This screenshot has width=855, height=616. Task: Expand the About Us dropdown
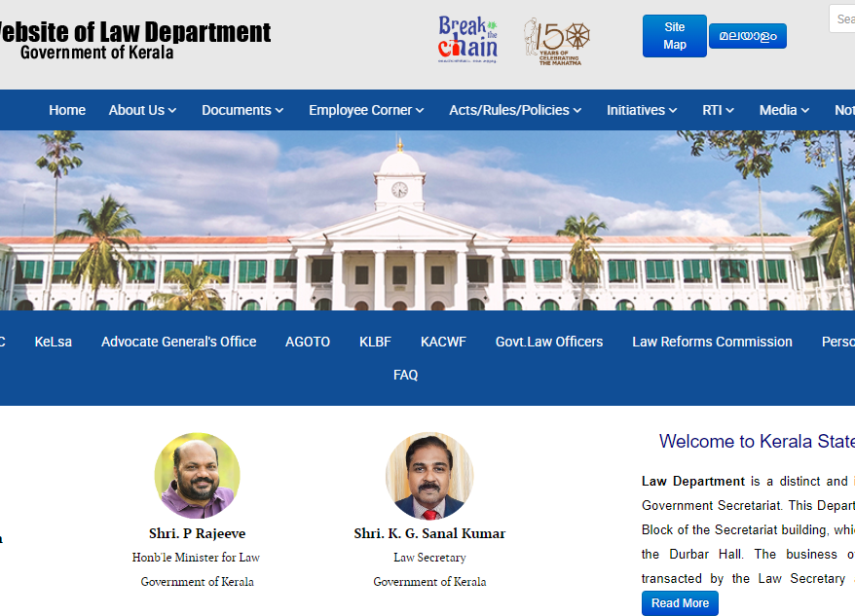(142, 110)
